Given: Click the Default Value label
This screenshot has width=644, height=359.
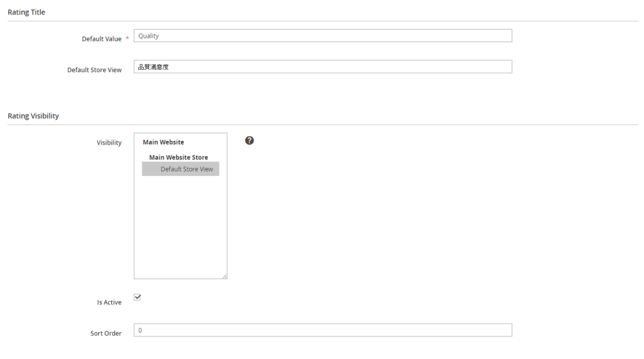Looking at the screenshot, I should (x=101, y=39).
